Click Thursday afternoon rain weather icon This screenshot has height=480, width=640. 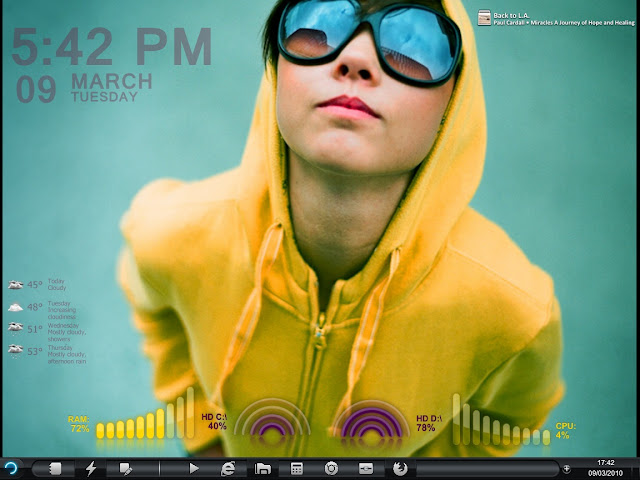click(16, 350)
